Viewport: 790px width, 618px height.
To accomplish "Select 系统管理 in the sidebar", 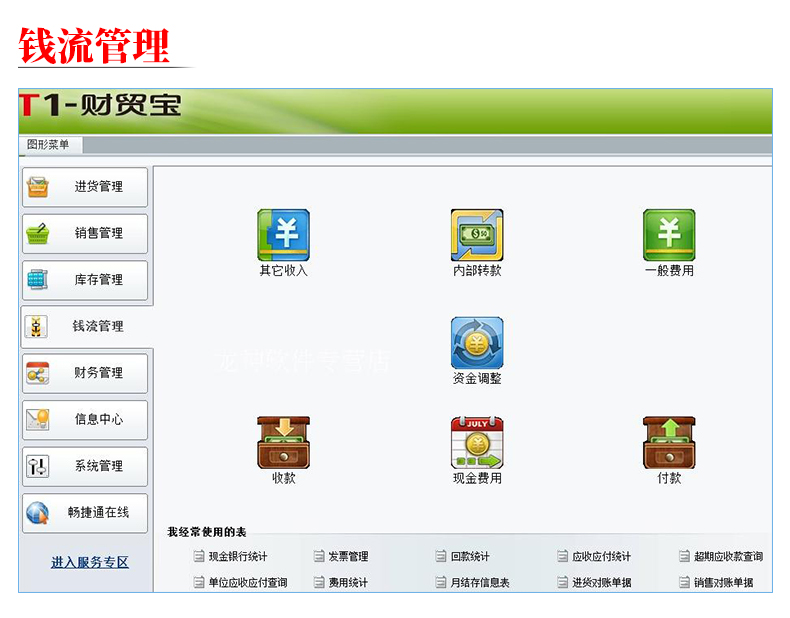I will pyautogui.click(x=85, y=466).
